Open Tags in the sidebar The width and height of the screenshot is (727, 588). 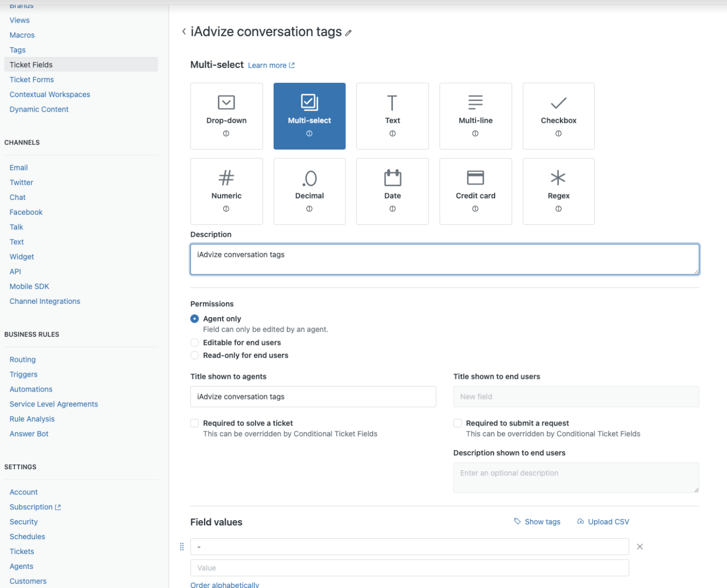click(17, 50)
